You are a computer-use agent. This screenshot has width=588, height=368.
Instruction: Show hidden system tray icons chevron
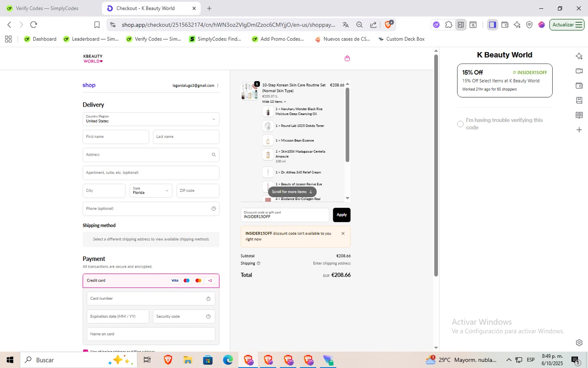[509, 360]
